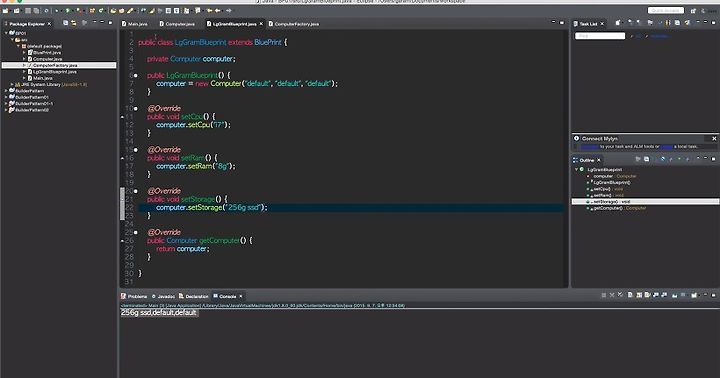Open the Problems tab
Image resolution: width=720 pixels, height=378 pixels.
[x=134, y=296]
